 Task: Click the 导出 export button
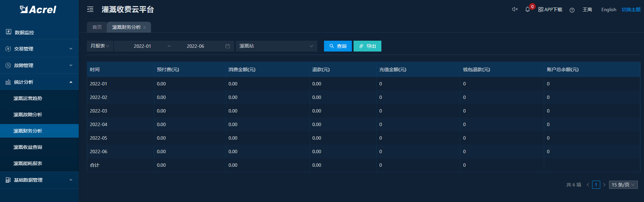pos(367,46)
